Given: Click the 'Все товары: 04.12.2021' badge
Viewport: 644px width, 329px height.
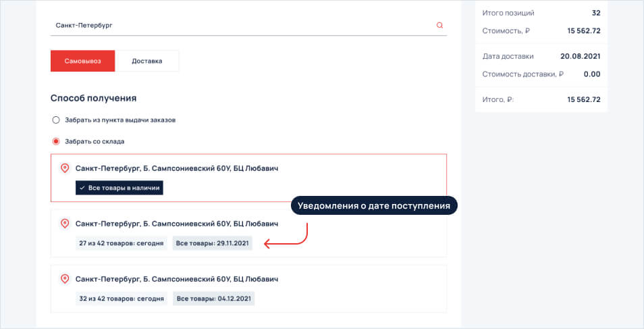Looking at the screenshot, I should coord(213,299).
